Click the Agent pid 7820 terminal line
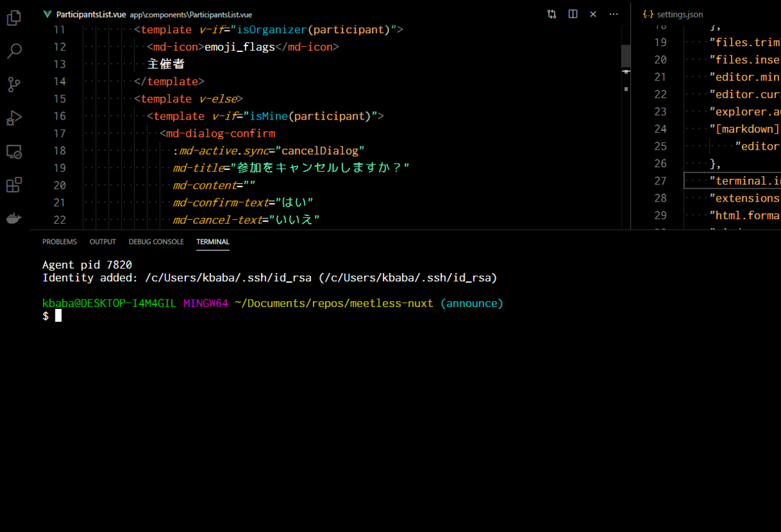Image resolution: width=781 pixels, height=532 pixels. tap(87, 265)
